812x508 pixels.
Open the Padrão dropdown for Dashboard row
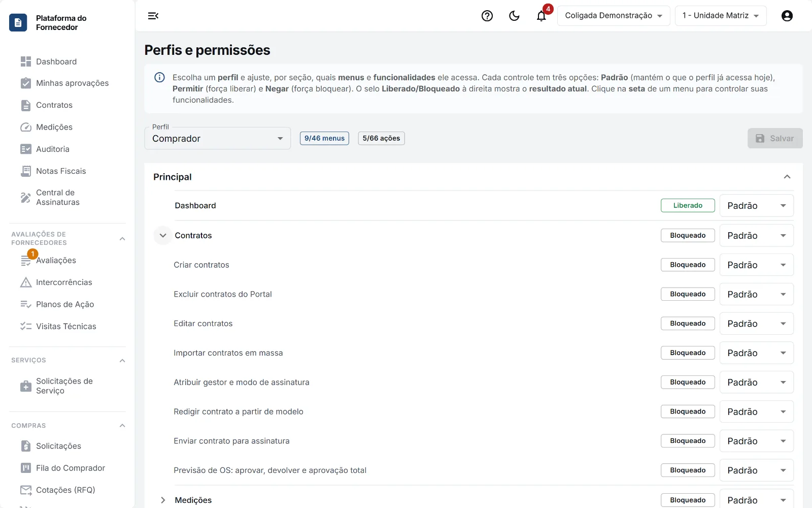pos(757,206)
